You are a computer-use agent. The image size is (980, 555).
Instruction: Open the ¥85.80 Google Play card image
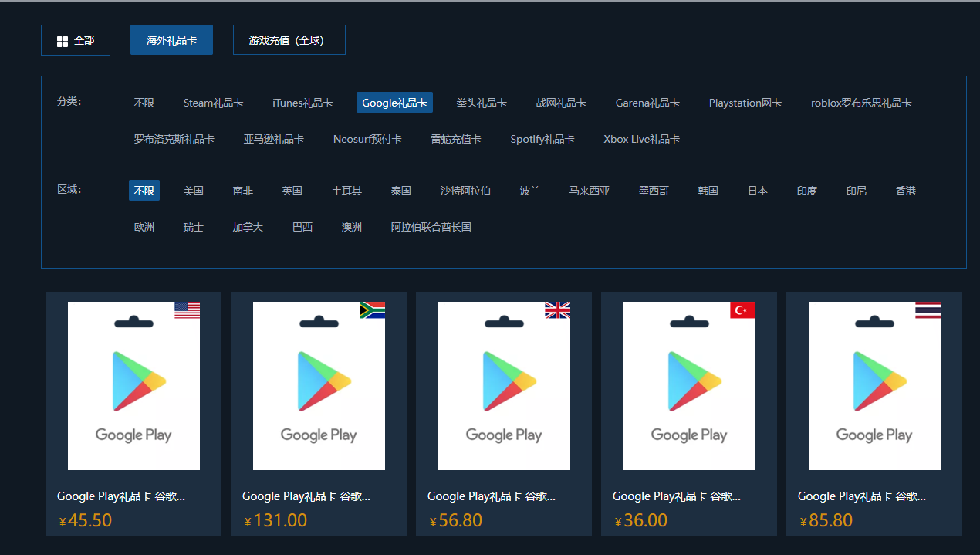tap(874, 386)
